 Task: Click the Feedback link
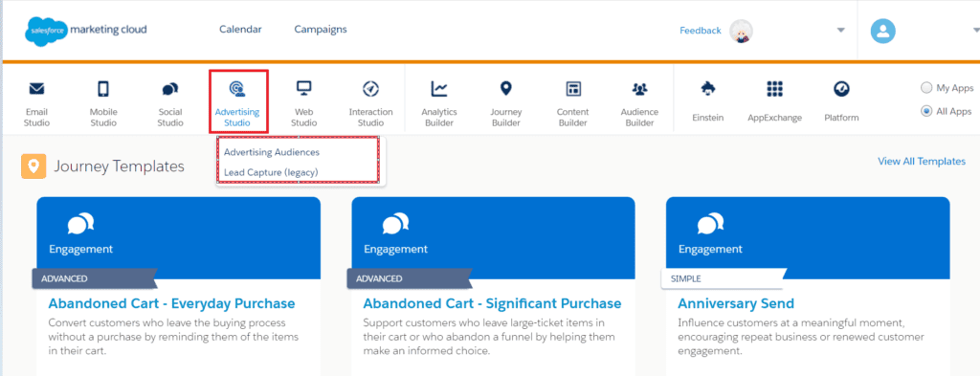pyautogui.click(x=701, y=31)
